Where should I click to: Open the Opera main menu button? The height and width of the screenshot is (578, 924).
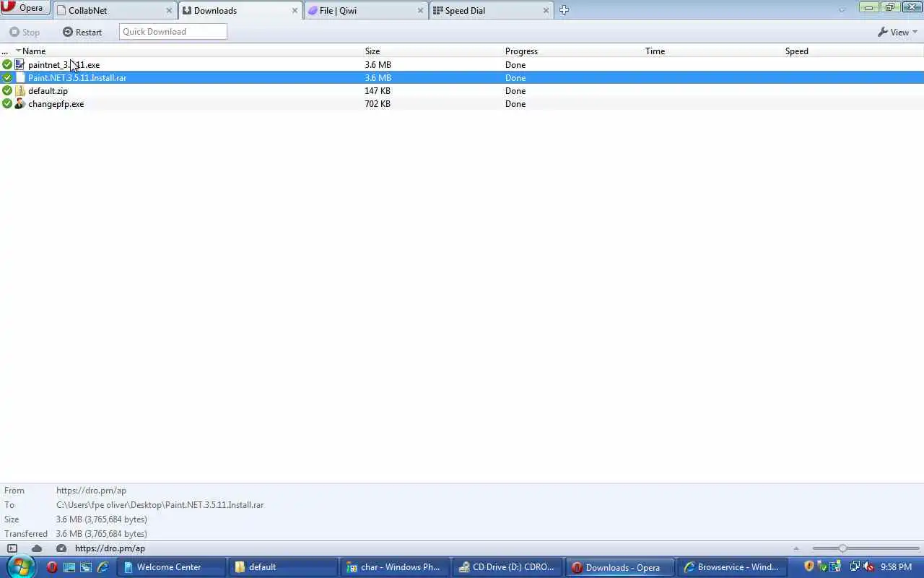pyautogui.click(x=25, y=8)
